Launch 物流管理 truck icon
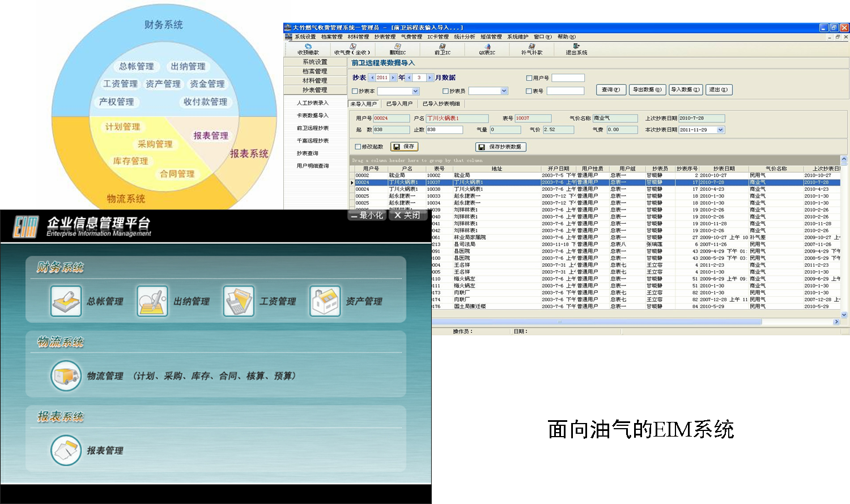The image size is (850, 504). coord(66,375)
